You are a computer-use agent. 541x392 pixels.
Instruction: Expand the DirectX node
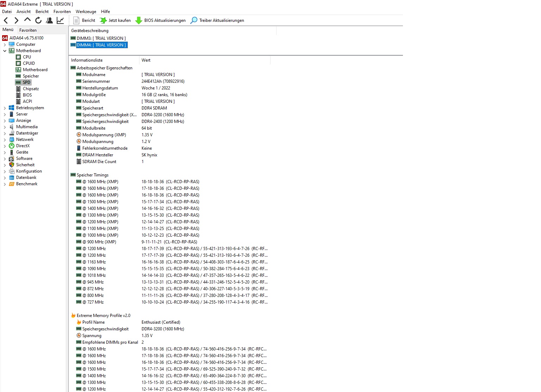point(5,146)
